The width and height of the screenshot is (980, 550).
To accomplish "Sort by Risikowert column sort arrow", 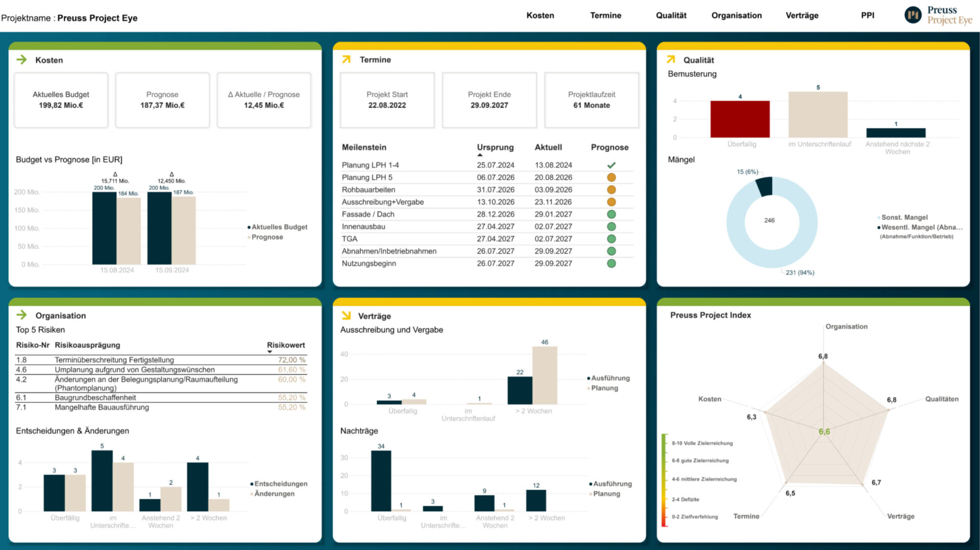I will pyautogui.click(x=269, y=352).
